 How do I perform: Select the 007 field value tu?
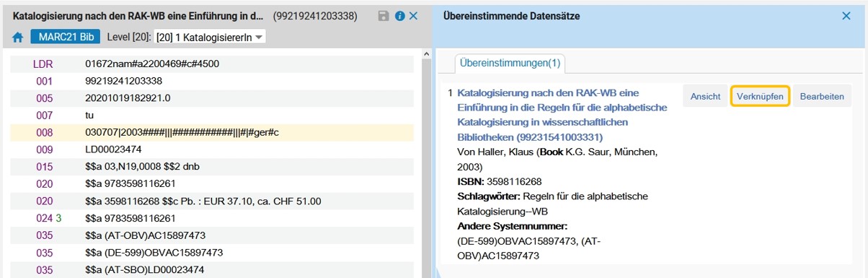coord(89,116)
